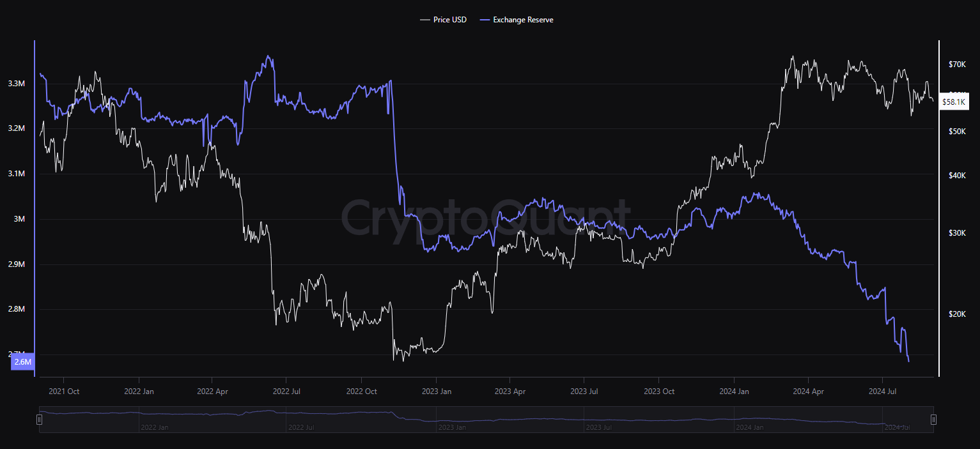980x449 pixels.
Task: Click the $50K right axis label
Action: coord(957,131)
